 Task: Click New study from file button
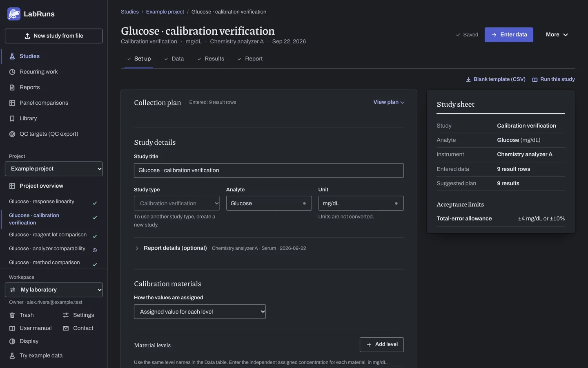pos(53,36)
